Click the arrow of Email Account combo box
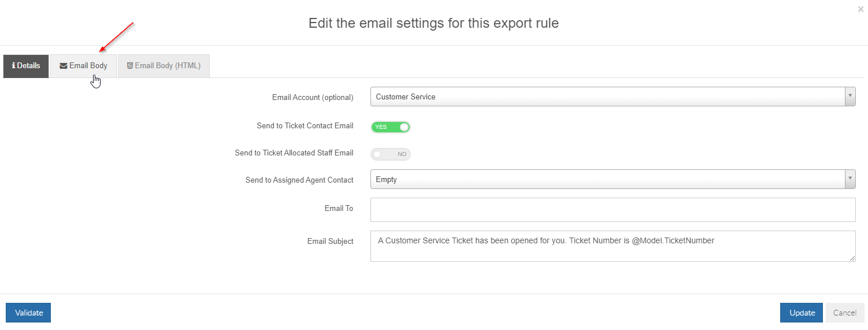The height and width of the screenshot is (330, 868). pyautogui.click(x=850, y=97)
